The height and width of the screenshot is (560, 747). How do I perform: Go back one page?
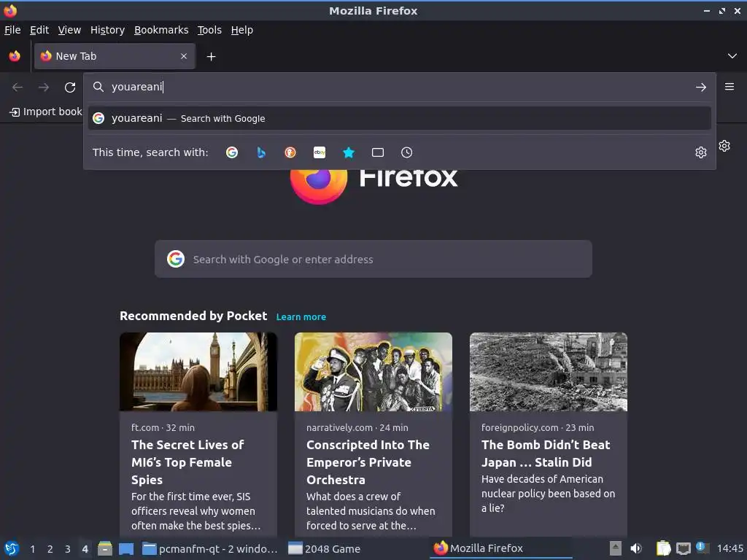click(x=18, y=87)
